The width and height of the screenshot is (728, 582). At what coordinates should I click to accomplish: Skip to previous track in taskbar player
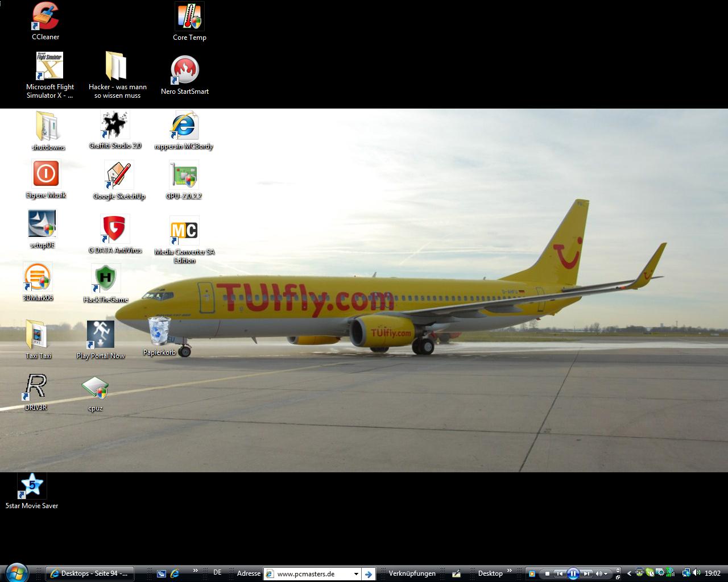pyautogui.click(x=560, y=574)
